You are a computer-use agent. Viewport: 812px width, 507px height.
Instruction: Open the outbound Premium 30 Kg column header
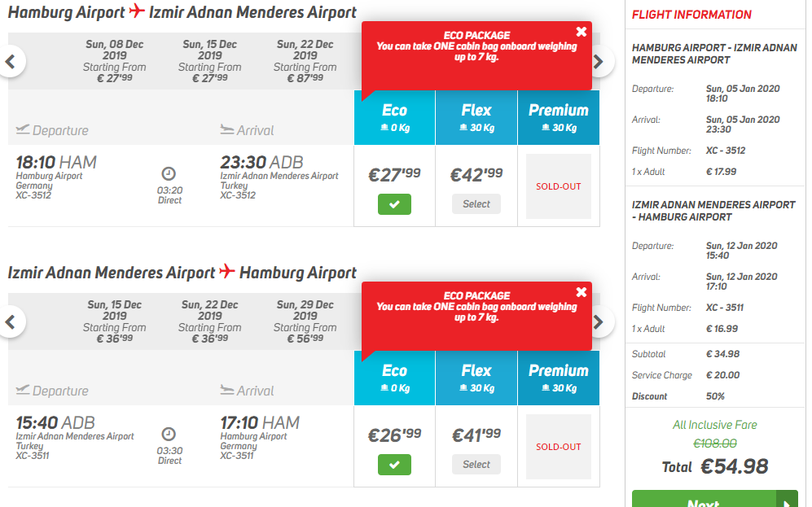(559, 117)
